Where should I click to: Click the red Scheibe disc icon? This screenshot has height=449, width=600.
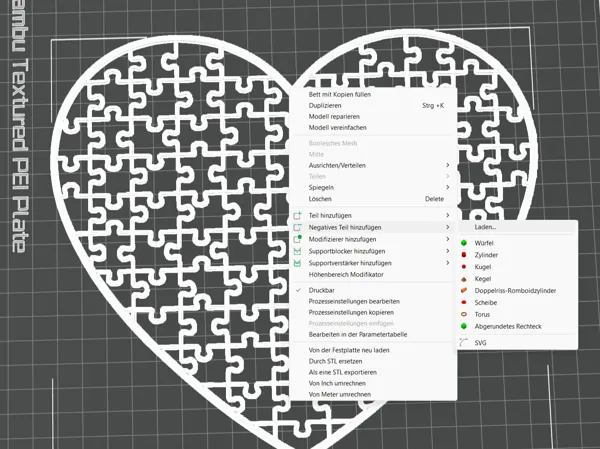pyautogui.click(x=464, y=302)
